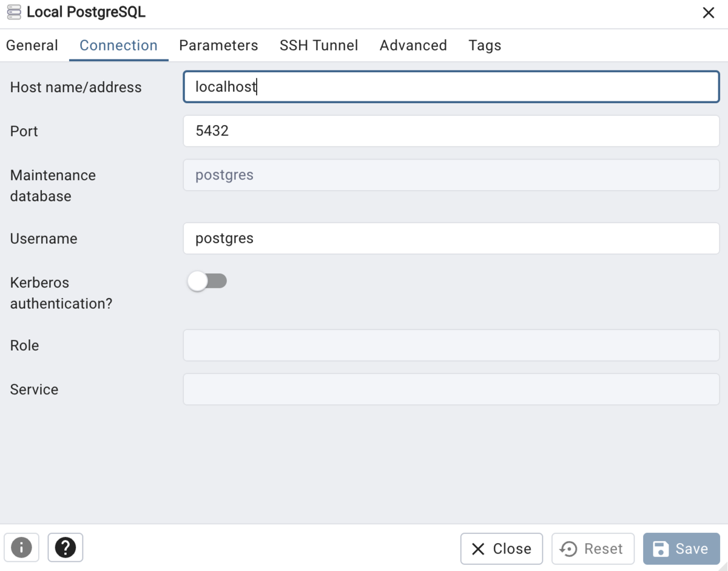Click the Service input field
Image resolution: width=728 pixels, height=571 pixels.
coord(451,389)
